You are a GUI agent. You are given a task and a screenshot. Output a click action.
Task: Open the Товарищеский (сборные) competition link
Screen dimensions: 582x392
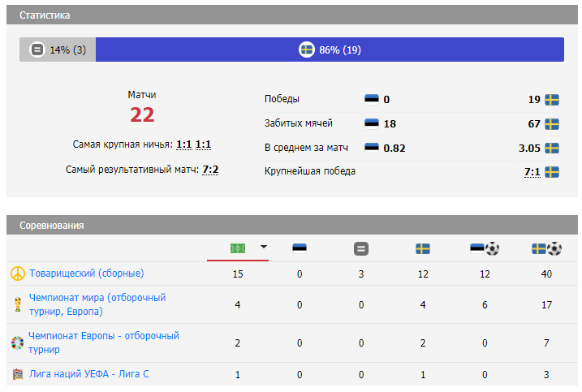tap(87, 274)
